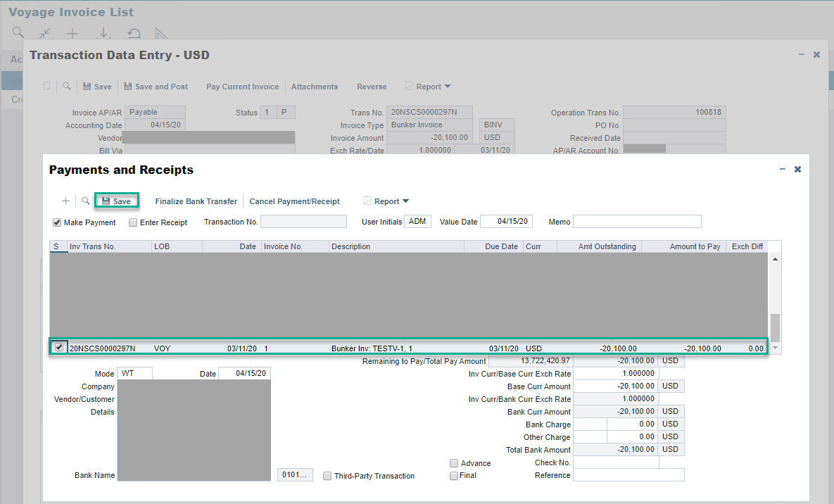This screenshot has width=834, height=504.
Task: Click the plus icon to add a payment line
Action: coord(65,201)
